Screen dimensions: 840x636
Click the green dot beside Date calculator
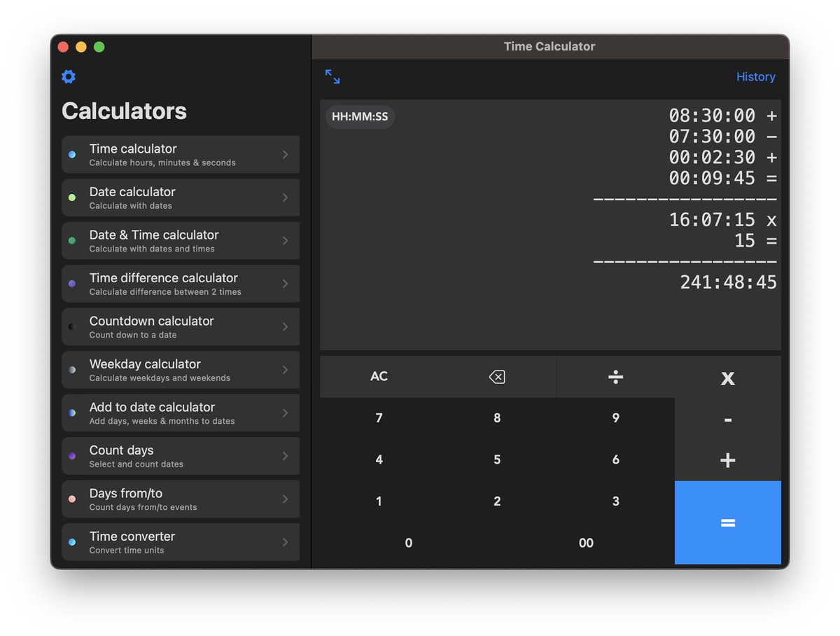click(x=72, y=198)
